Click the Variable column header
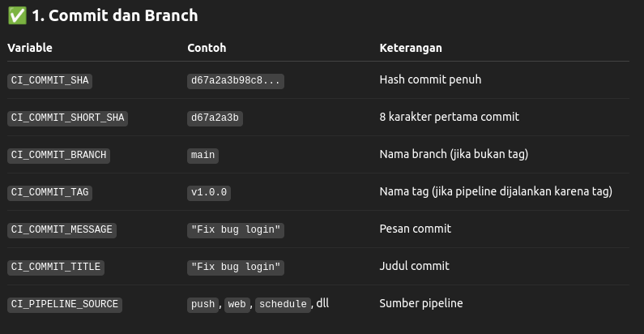Viewport: 644px width, 334px height. click(x=30, y=48)
